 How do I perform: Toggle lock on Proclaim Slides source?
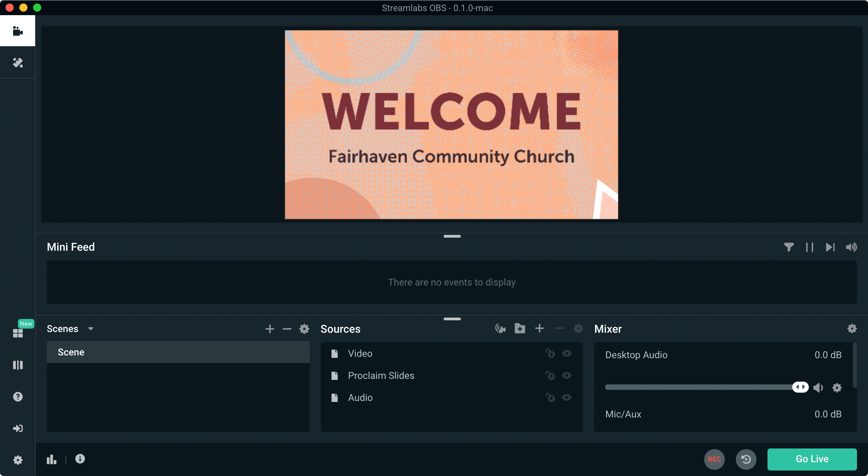pyautogui.click(x=550, y=375)
